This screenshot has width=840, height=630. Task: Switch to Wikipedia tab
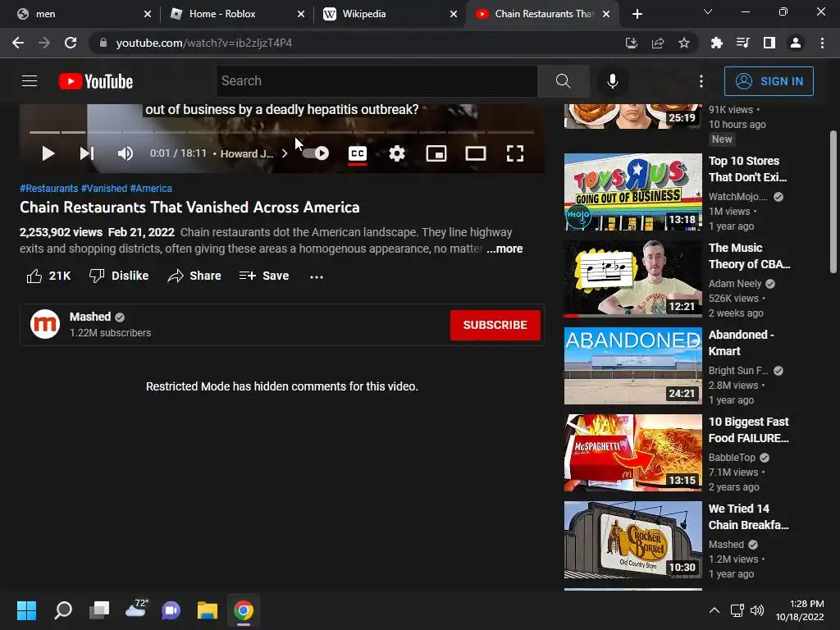click(390, 14)
